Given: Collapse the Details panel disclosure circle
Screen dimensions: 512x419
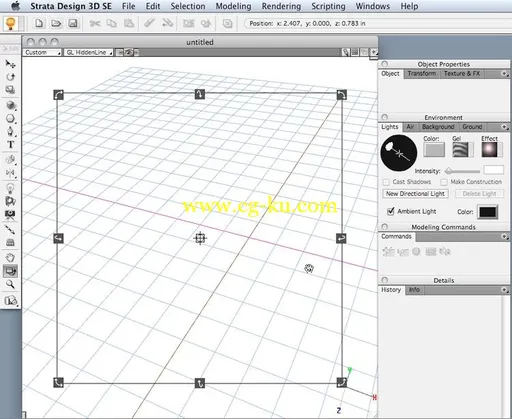Looking at the screenshot, I should [385, 280].
